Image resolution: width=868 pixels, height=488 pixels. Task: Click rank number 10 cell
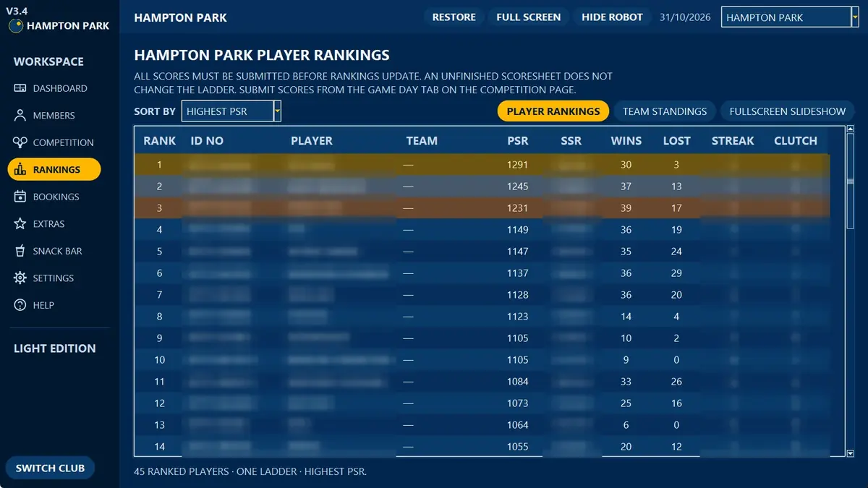pyautogui.click(x=160, y=360)
